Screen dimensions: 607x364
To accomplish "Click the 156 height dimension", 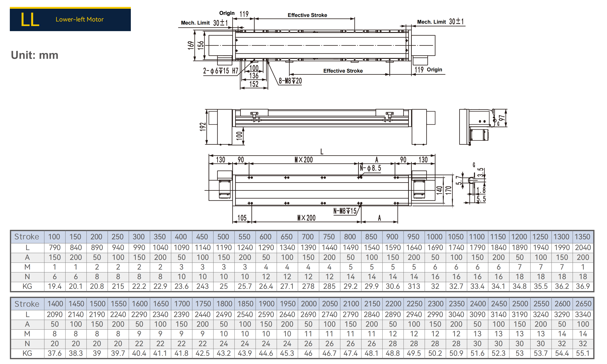I will coord(201,45).
